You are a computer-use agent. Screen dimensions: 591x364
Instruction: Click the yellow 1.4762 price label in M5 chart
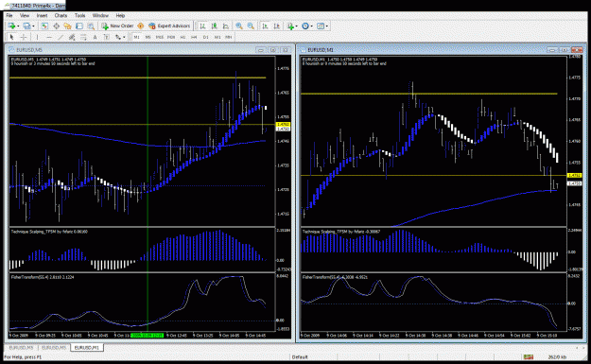(283, 125)
